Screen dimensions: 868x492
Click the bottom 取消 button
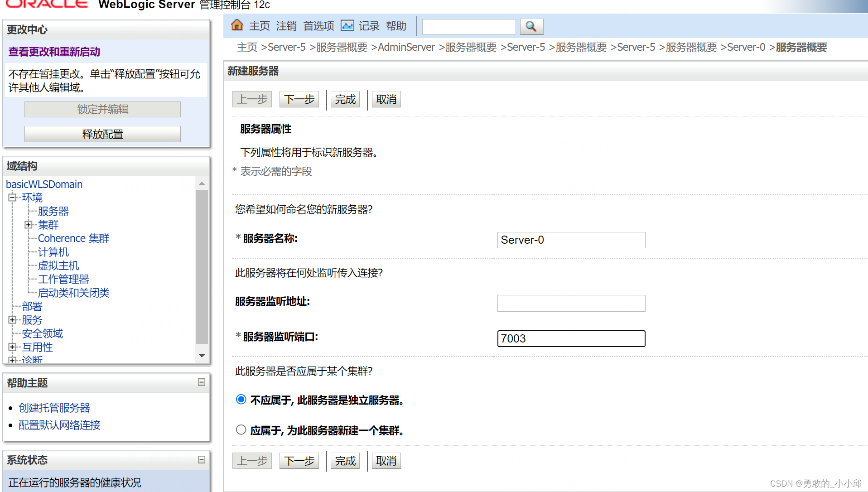click(x=386, y=461)
